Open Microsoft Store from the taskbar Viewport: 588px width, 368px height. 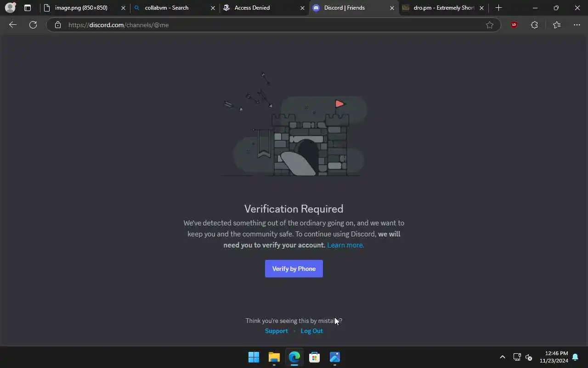point(315,357)
